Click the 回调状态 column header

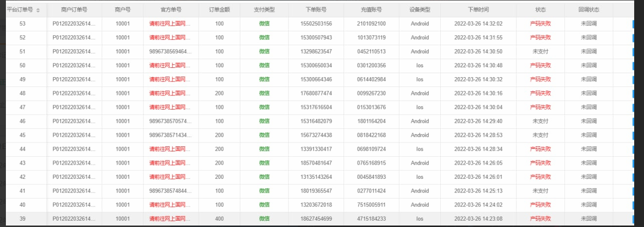[589, 10]
